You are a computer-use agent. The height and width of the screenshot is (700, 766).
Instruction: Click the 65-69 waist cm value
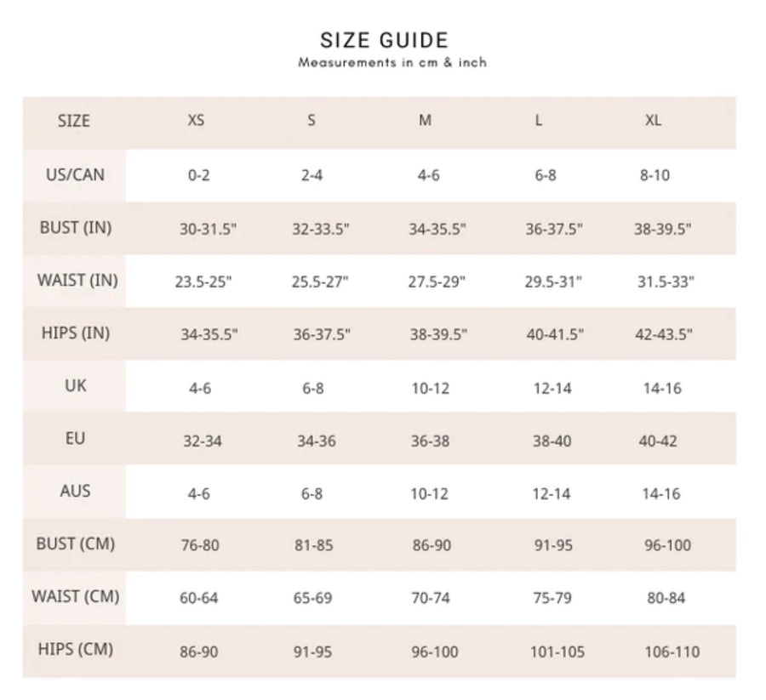point(312,598)
